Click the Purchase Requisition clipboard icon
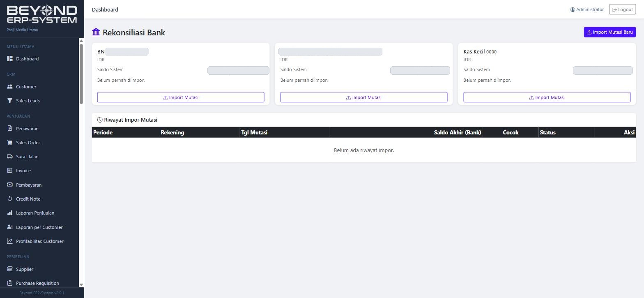 [10, 283]
